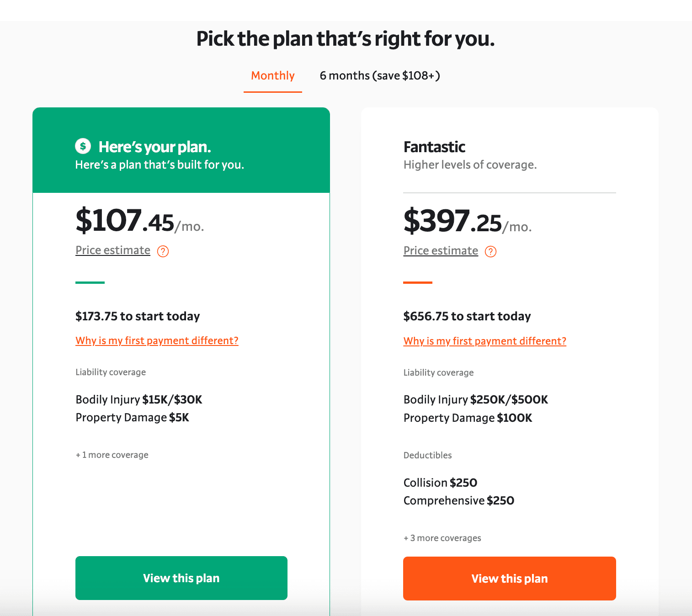Expand the "+ 1 more coverage" details
The width and height of the screenshot is (692, 616).
click(112, 455)
